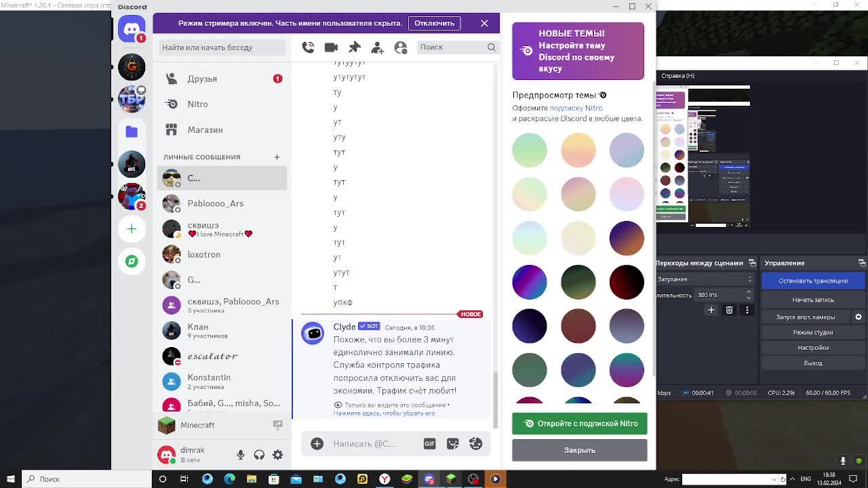
Task: Open the sticker picker
Action: [452, 444]
